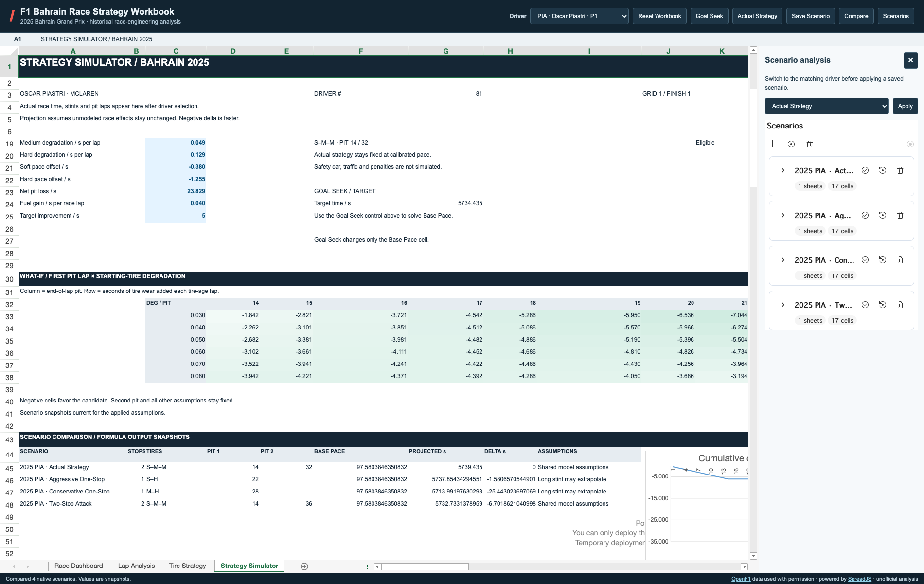Toggle the radio indicator in Scenarios toolbar
Viewport: 924px width, 584px height.
(x=910, y=144)
